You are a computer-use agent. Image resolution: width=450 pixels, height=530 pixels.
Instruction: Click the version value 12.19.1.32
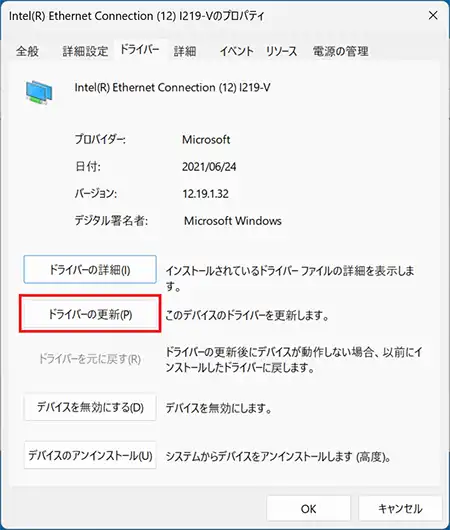(x=206, y=194)
